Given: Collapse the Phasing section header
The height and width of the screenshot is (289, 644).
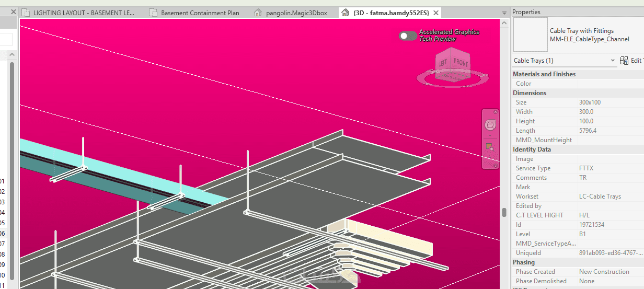Looking at the screenshot, I should tap(577, 262).
